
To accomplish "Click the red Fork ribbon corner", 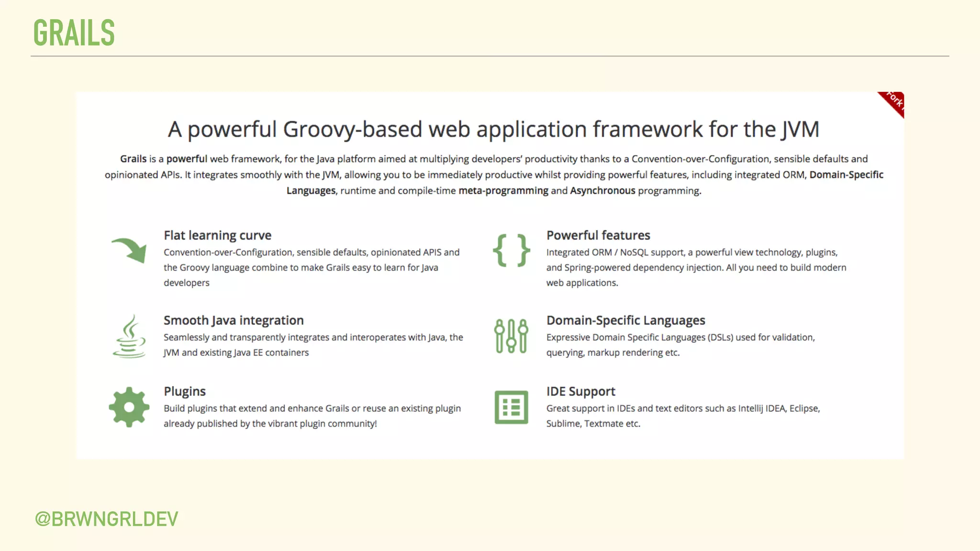I will tap(893, 102).
